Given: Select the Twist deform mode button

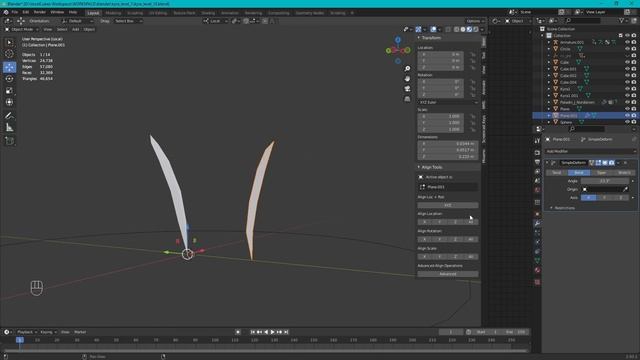Looking at the screenshot, I should [x=557, y=173].
